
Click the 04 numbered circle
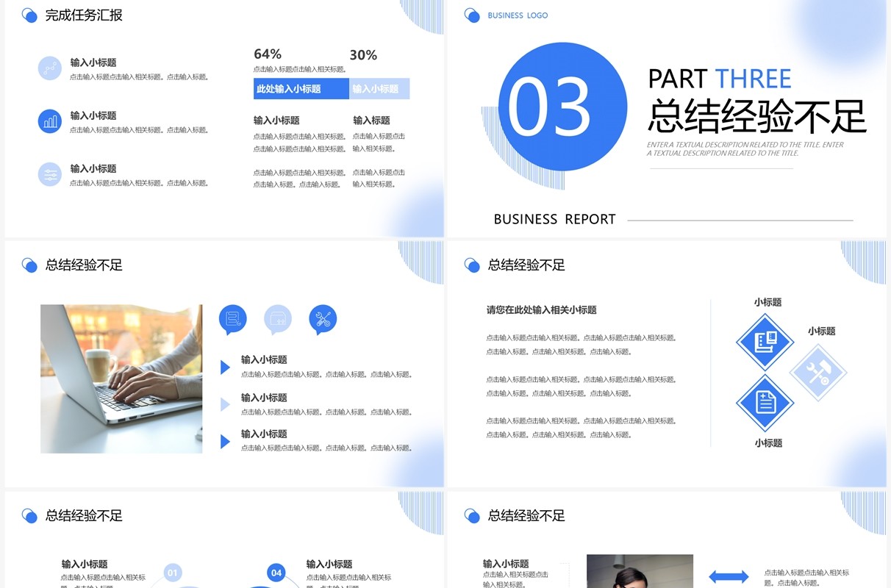coord(276,573)
